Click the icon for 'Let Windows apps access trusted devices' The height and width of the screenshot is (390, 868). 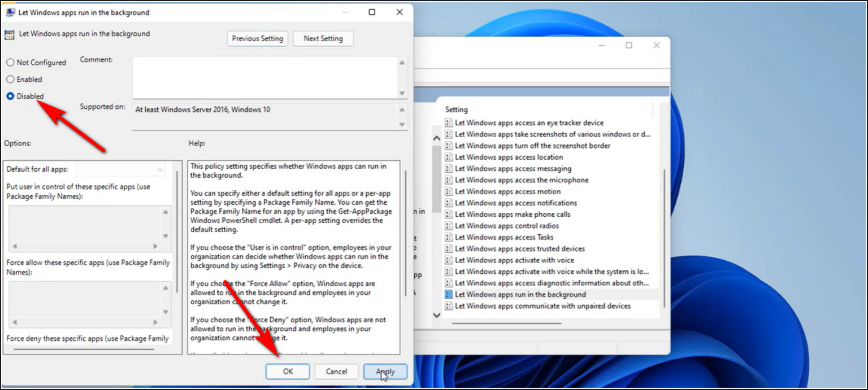[x=449, y=248]
